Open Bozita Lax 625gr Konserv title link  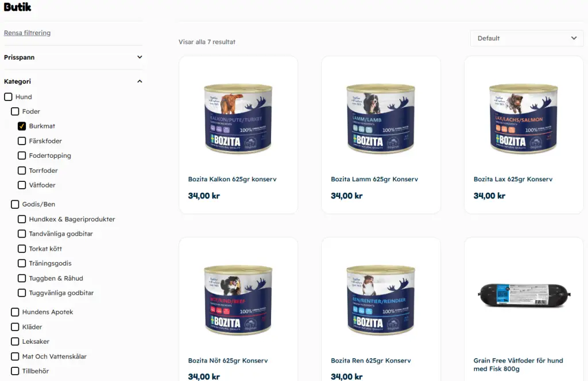point(513,179)
